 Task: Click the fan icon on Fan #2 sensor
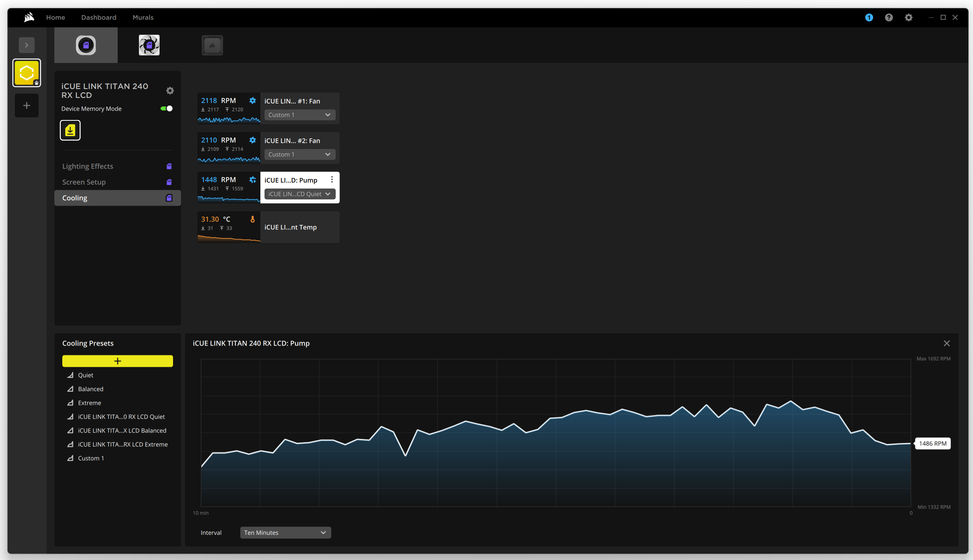252,140
